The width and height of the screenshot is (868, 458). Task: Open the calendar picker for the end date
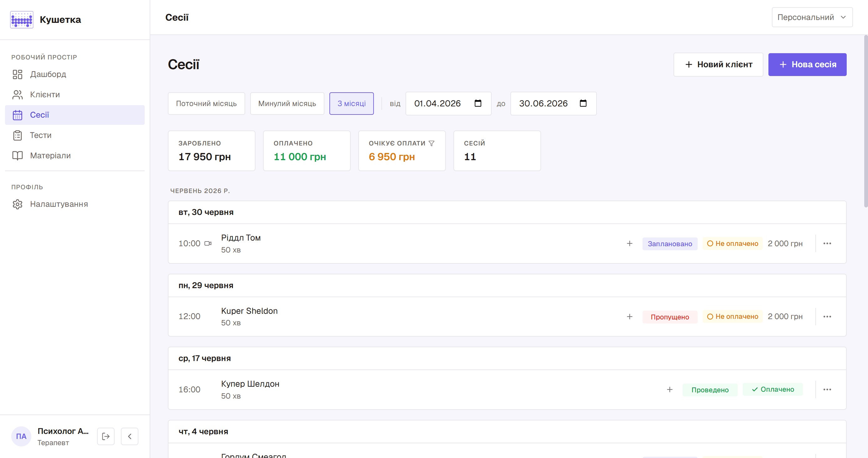583,103
